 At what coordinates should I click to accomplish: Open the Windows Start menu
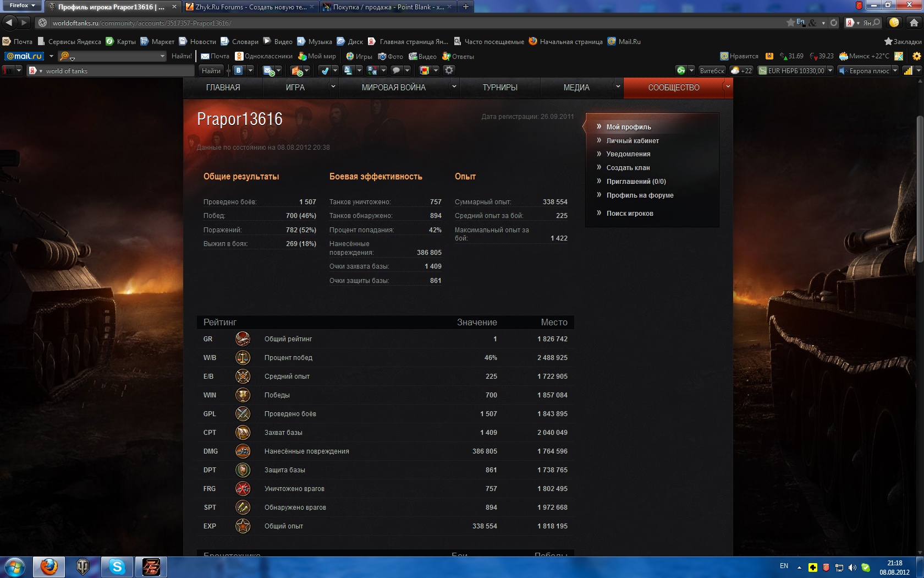click(x=14, y=566)
